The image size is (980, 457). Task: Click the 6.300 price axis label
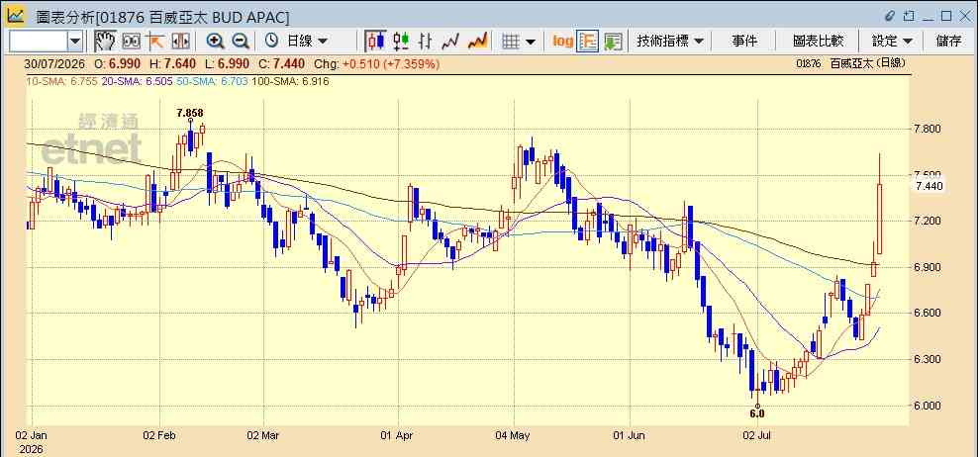click(928, 360)
